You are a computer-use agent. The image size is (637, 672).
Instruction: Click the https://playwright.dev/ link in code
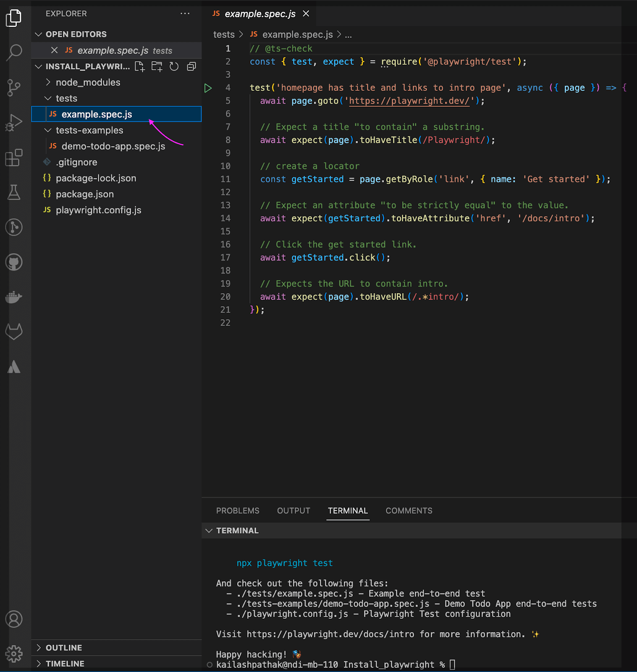pos(409,101)
